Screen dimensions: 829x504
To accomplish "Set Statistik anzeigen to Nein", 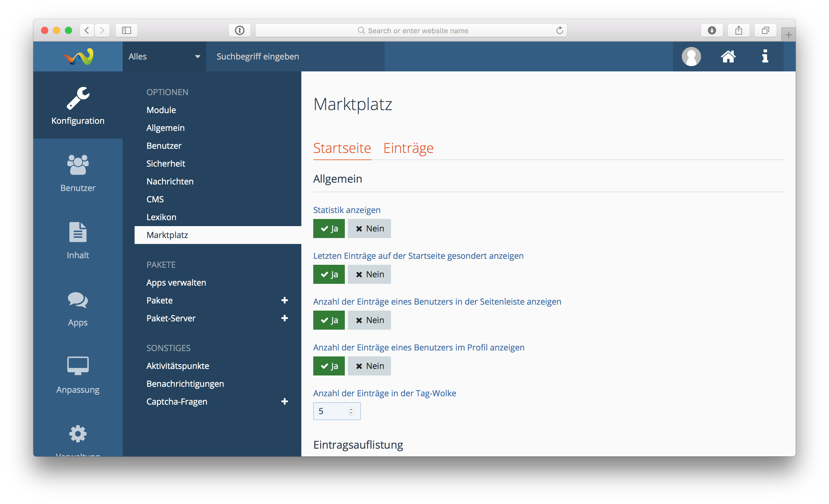I will (x=369, y=228).
